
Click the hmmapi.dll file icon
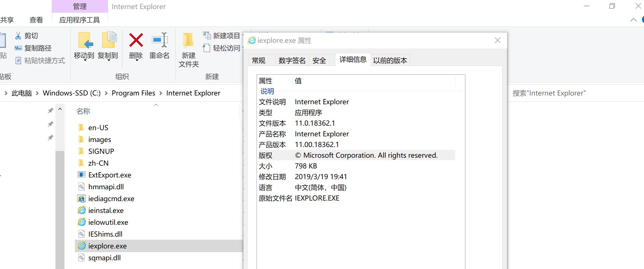pyautogui.click(x=81, y=187)
